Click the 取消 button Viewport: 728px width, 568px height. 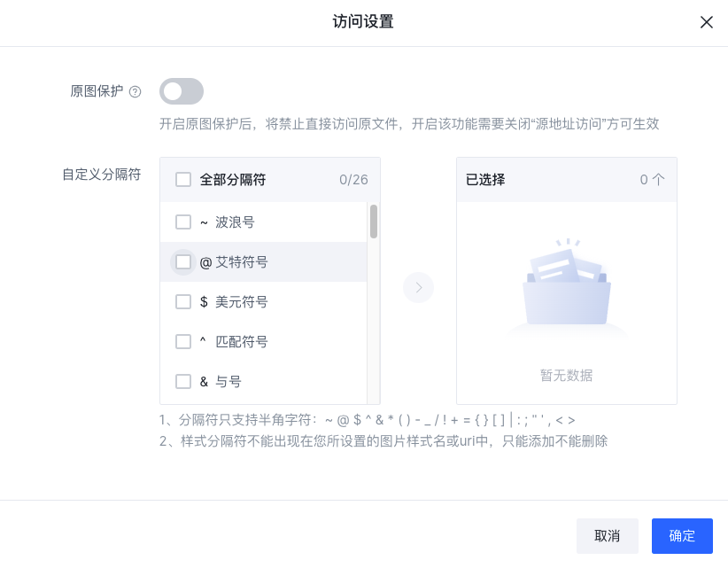tap(608, 536)
